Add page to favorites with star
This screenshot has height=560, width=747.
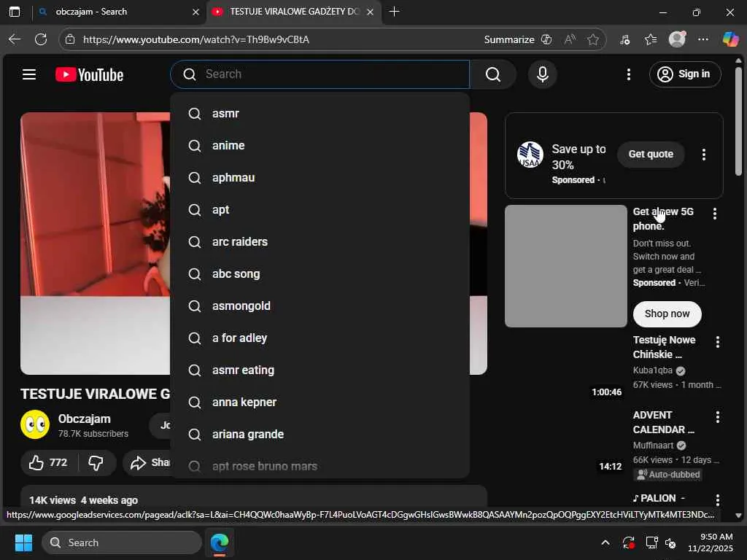[x=593, y=39]
